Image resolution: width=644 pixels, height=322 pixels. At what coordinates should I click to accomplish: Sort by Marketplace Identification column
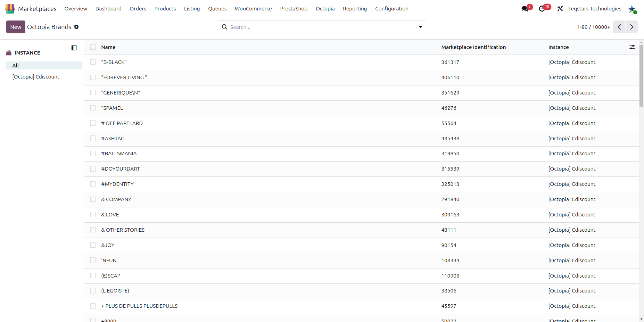click(x=473, y=47)
